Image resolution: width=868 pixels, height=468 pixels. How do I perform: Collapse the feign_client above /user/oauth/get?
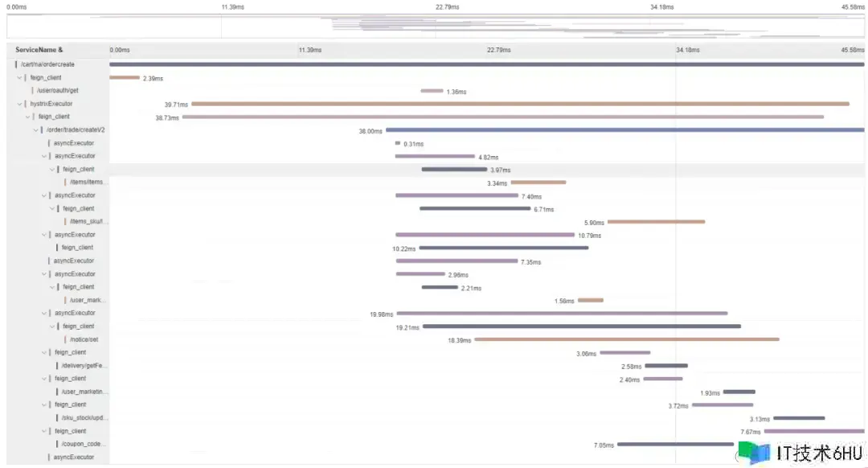19,78
